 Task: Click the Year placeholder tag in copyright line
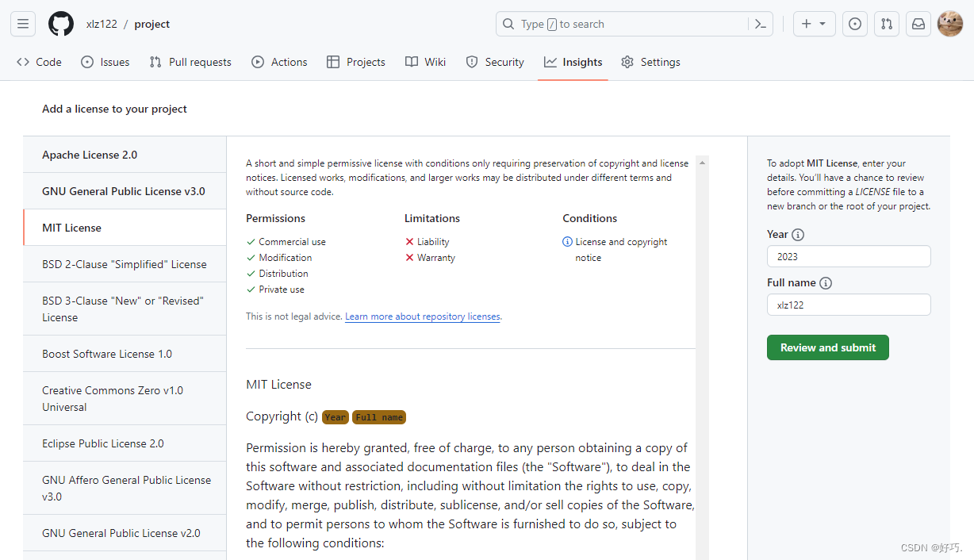point(336,417)
